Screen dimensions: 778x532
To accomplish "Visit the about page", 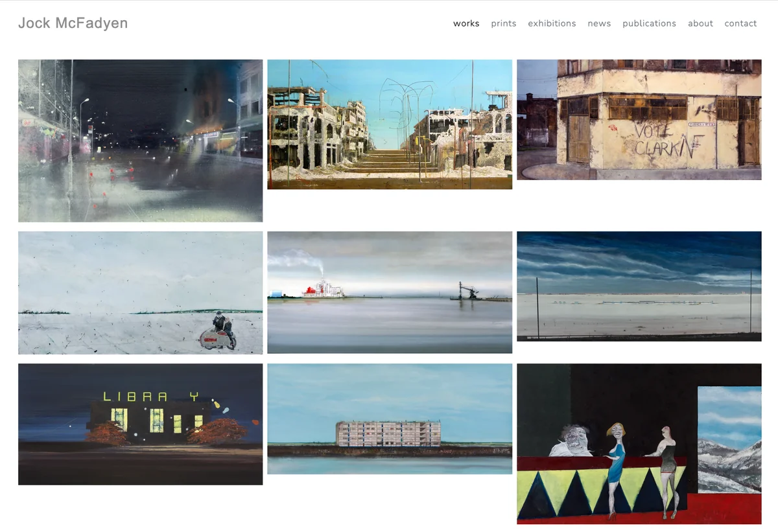I will [x=700, y=23].
